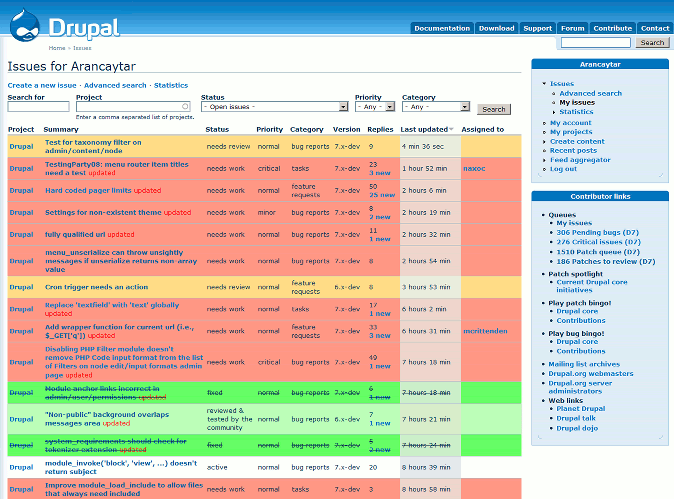Focus the header search text box
The height and width of the screenshot is (499, 674).
tap(595, 43)
